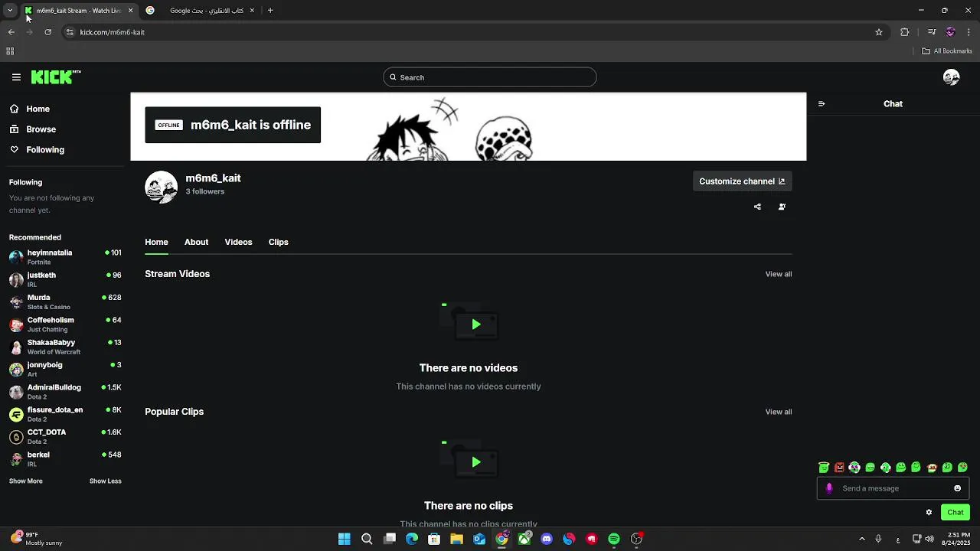
Task: Click the Send a message field
Action: click(892, 488)
